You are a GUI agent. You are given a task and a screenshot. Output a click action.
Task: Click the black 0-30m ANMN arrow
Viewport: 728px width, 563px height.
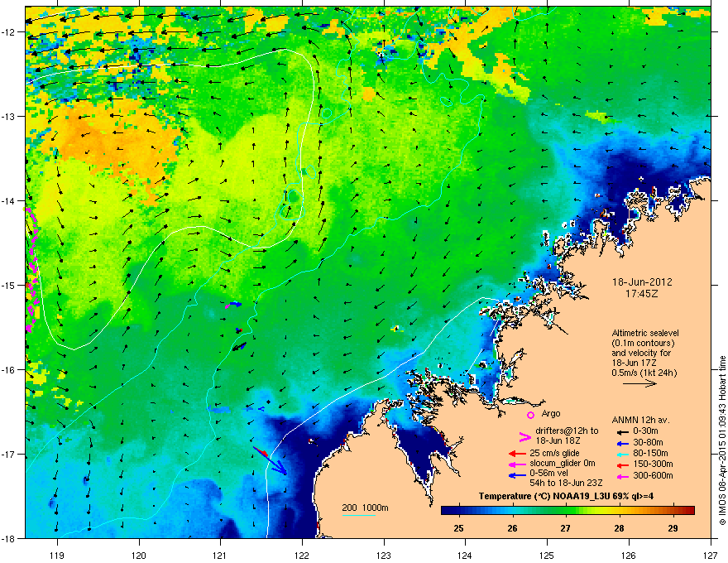[622, 431]
